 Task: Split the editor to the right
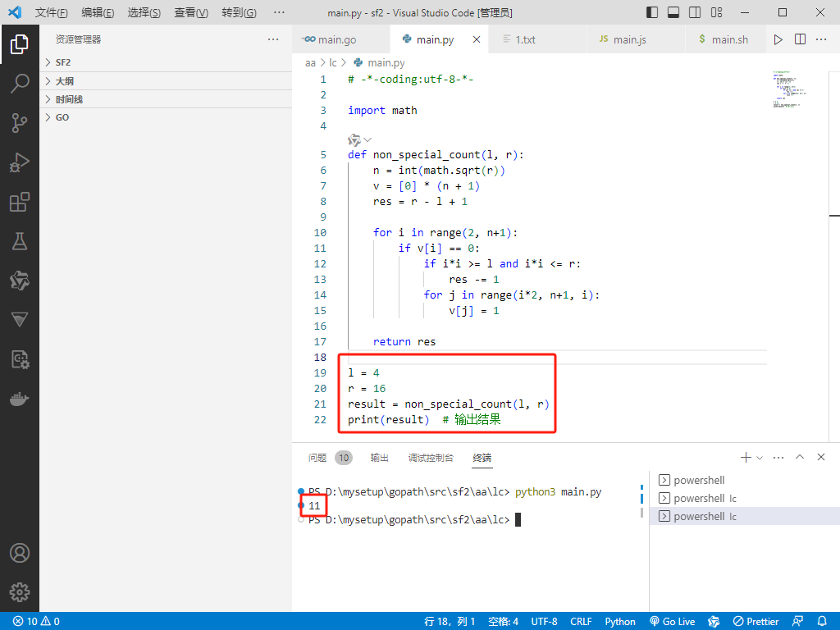(800, 39)
